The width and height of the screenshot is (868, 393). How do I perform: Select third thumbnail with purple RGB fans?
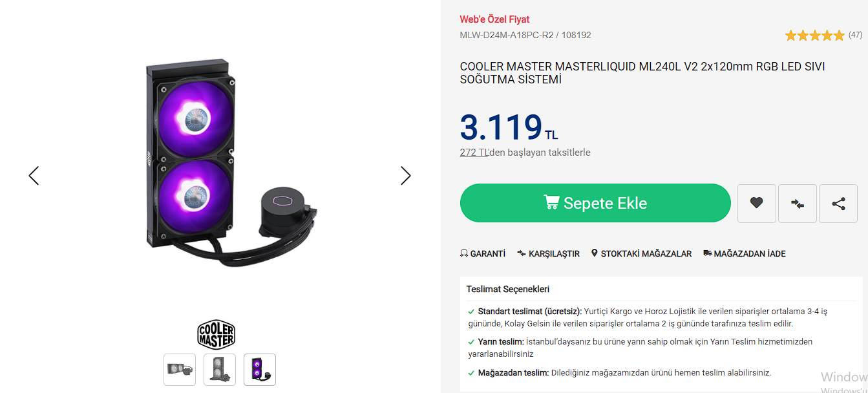[260, 370]
